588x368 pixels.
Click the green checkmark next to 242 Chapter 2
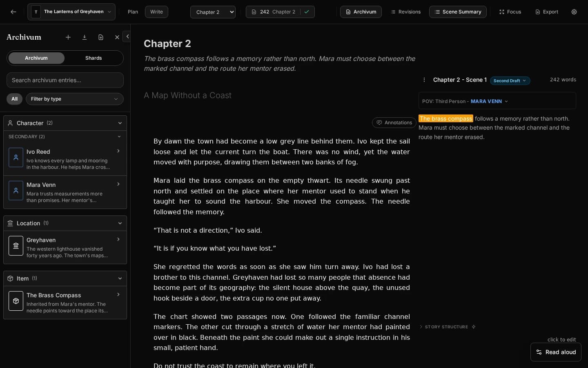pos(307,12)
